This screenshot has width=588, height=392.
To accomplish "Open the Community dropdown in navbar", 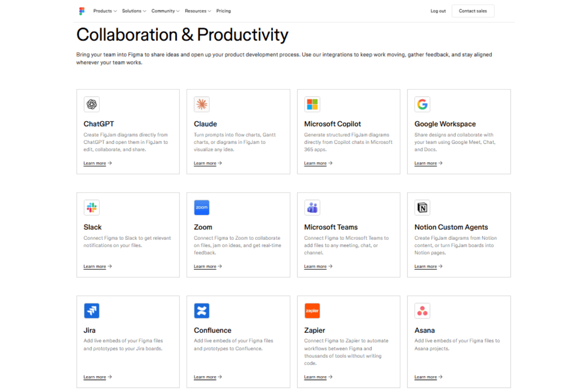I will pos(165,11).
